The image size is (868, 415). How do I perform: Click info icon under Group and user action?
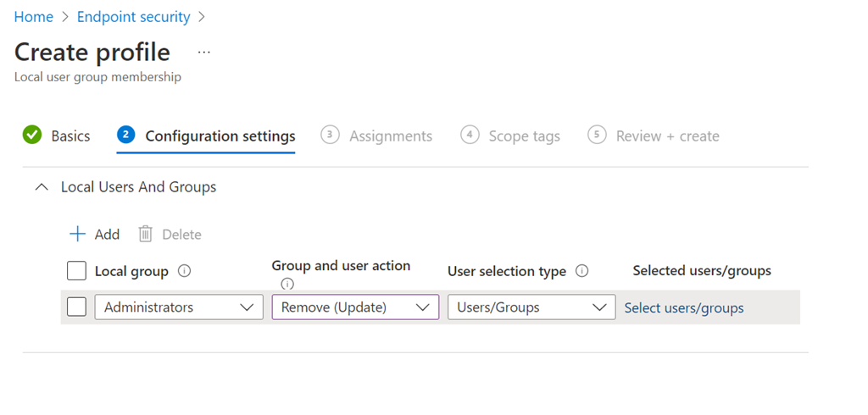pos(287,284)
